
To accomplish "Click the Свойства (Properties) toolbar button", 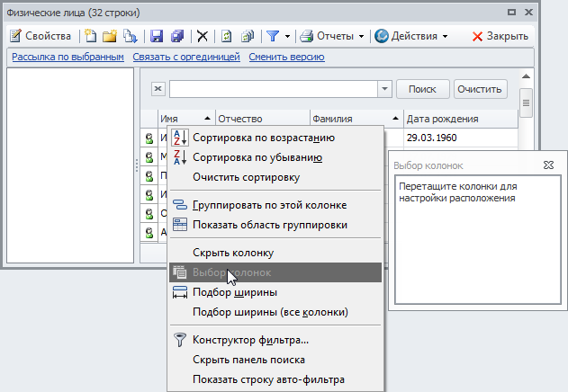I will [x=41, y=36].
